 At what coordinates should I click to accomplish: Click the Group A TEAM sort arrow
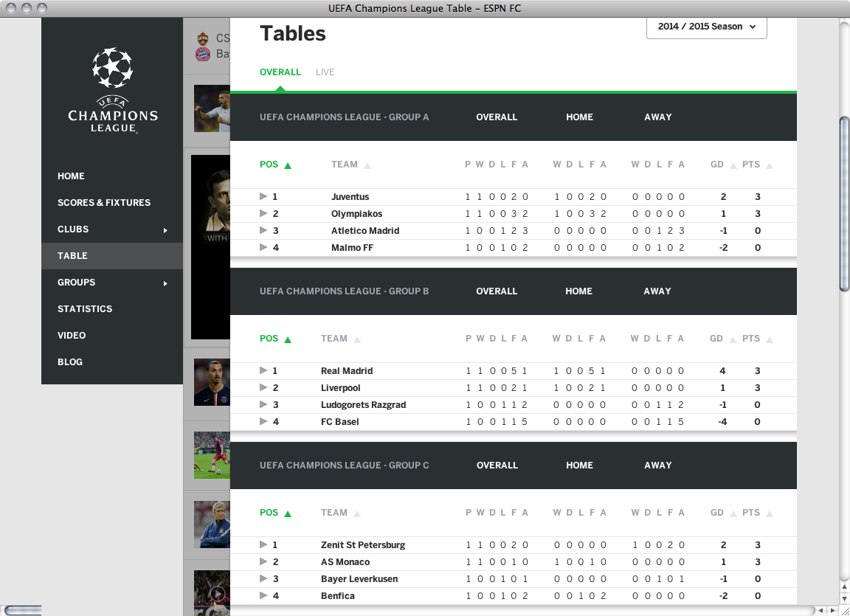point(367,165)
